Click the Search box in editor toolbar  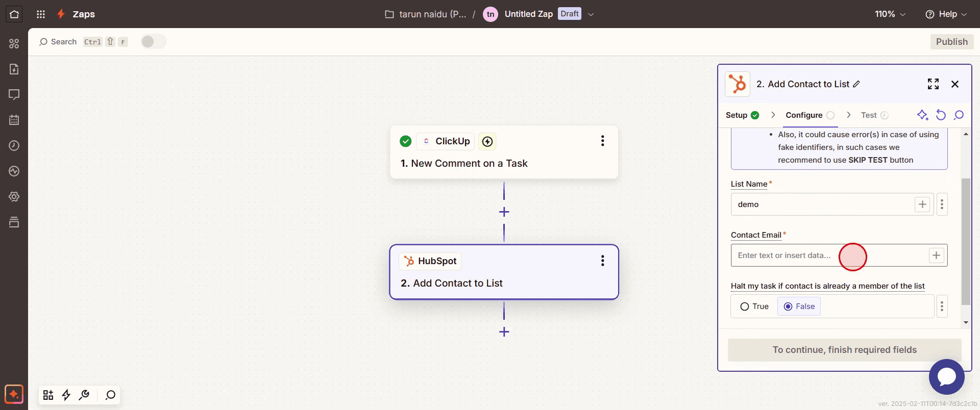(83, 42)
